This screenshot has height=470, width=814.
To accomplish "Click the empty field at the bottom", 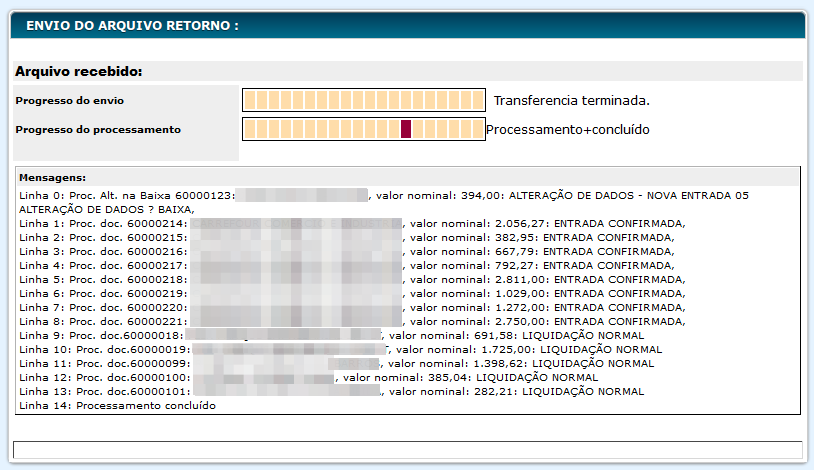I will 407,450.
